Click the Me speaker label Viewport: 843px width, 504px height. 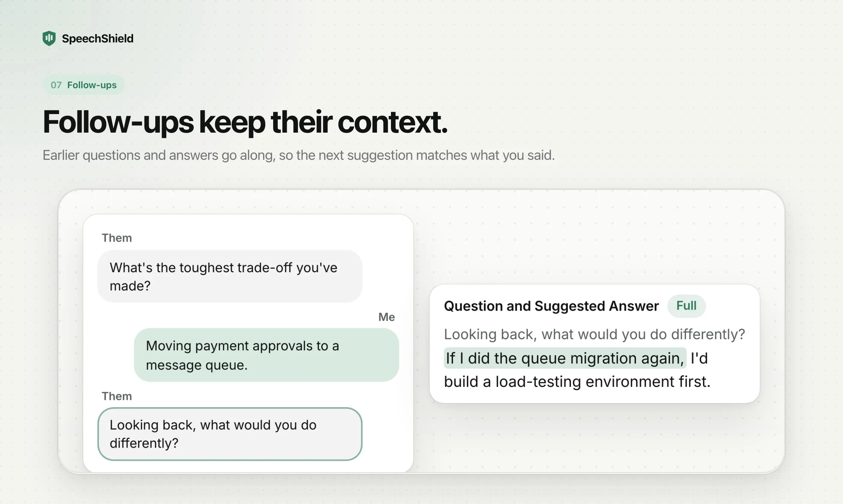[x=387, y=317]
